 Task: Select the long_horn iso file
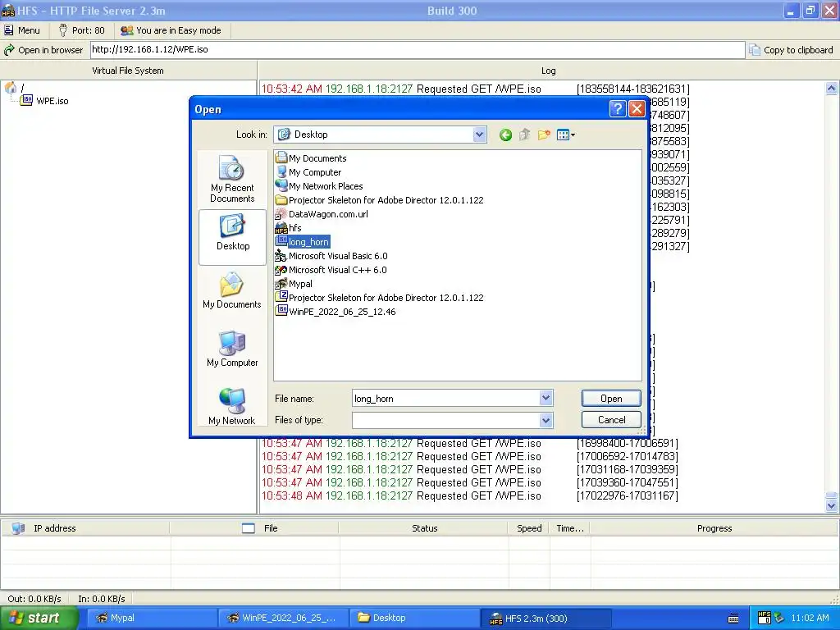click(x=302, y=242)
